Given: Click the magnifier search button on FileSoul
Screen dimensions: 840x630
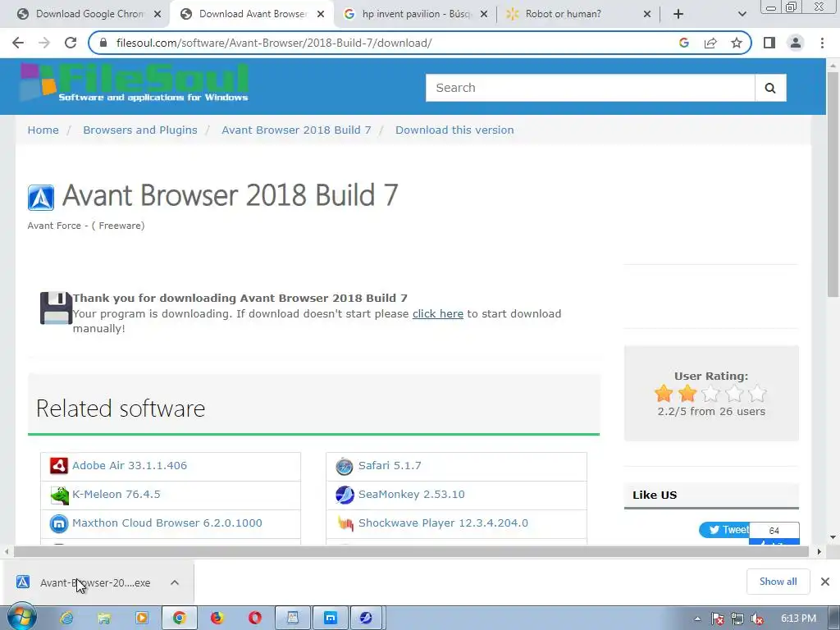Looking at the screenshot, I should (770, 88).
